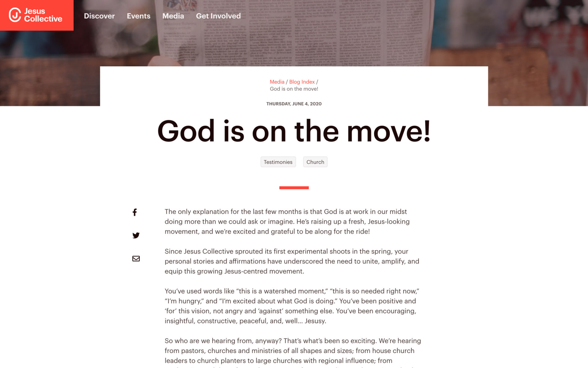This screenshot has height=368, width=588.
Task: Click the email share icon
Action: 135,258
